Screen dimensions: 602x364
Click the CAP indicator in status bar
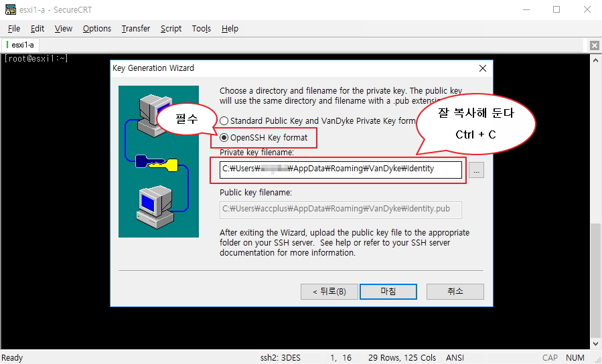click(x=550, y=358)
